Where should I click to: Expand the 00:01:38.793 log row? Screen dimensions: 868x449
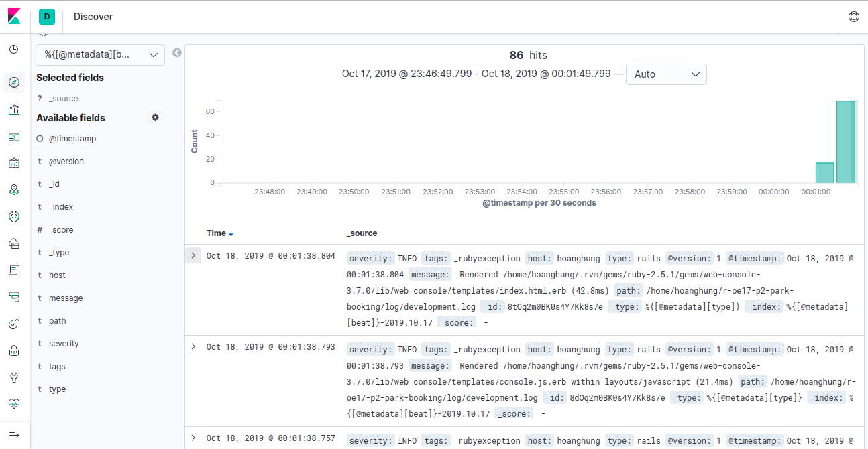[193, 346]
